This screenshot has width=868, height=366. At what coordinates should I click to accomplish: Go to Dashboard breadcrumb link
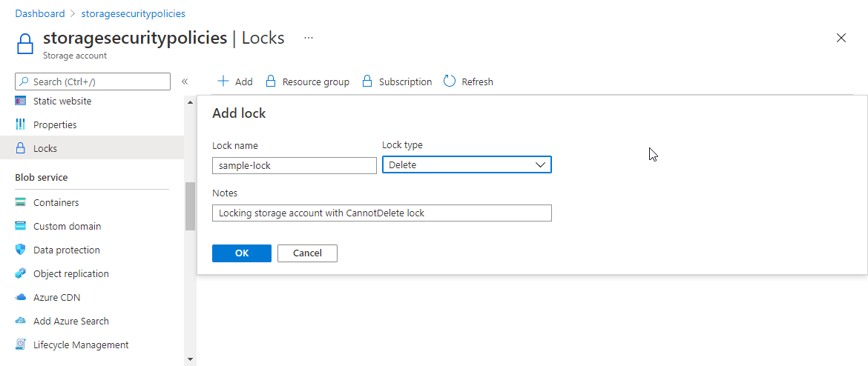(x=40, y=13)
